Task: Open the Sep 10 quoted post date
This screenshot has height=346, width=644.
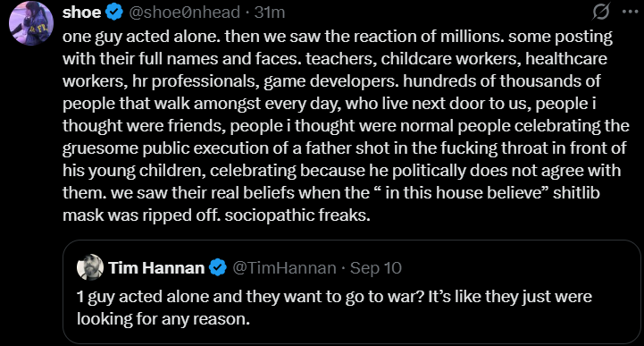Action: [x=376, y=268]
